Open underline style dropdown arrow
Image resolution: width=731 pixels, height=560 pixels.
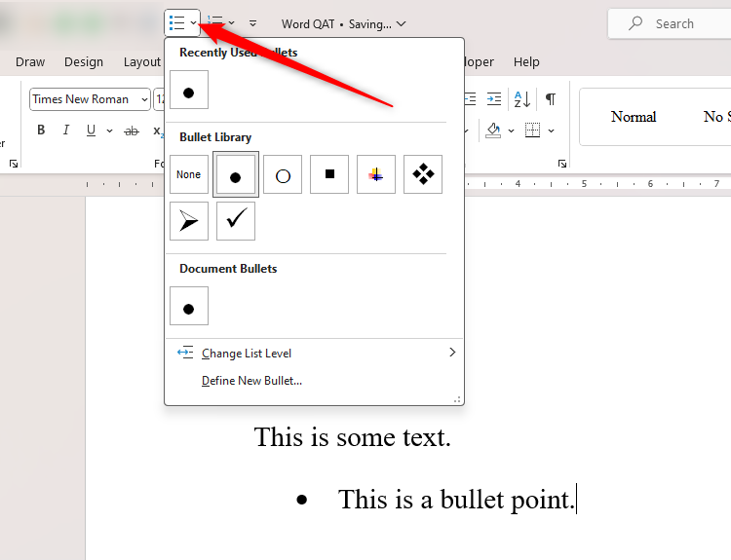(109, 131)
